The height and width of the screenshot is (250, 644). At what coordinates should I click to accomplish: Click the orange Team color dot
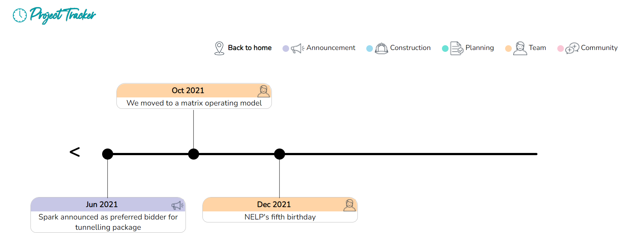tap(508, 49)
